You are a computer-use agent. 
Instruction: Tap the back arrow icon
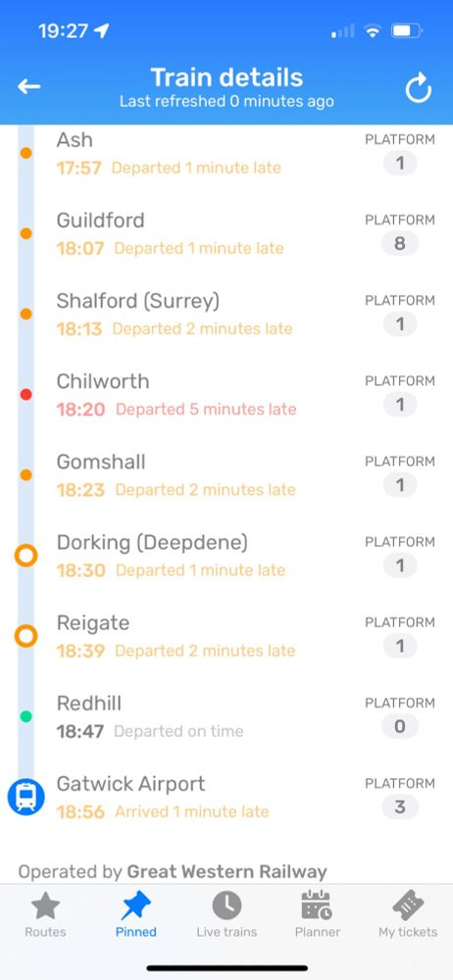pos(28,87)
